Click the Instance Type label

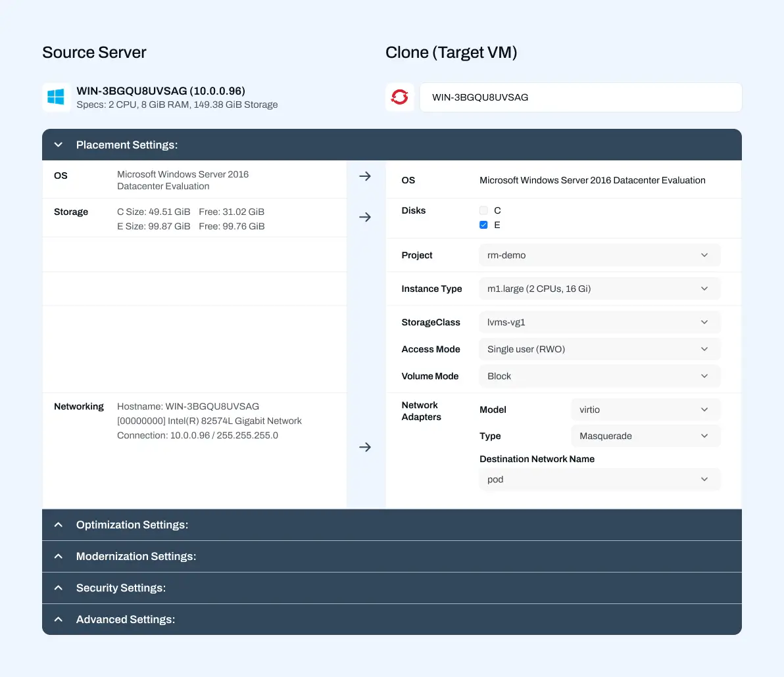431,289
